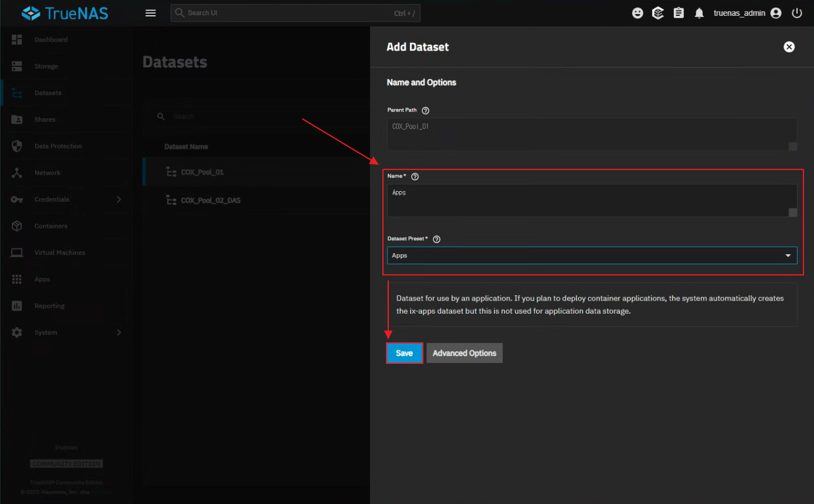Open the Parent Path help icon
Image resolution: width=814 pixels, height=504 pixels.
426,110
